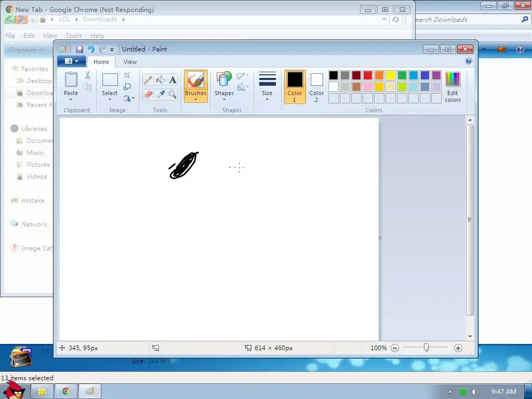532x399 pixels.
Task: Open Music in Explorer sidebar
Action: (35, 153)
